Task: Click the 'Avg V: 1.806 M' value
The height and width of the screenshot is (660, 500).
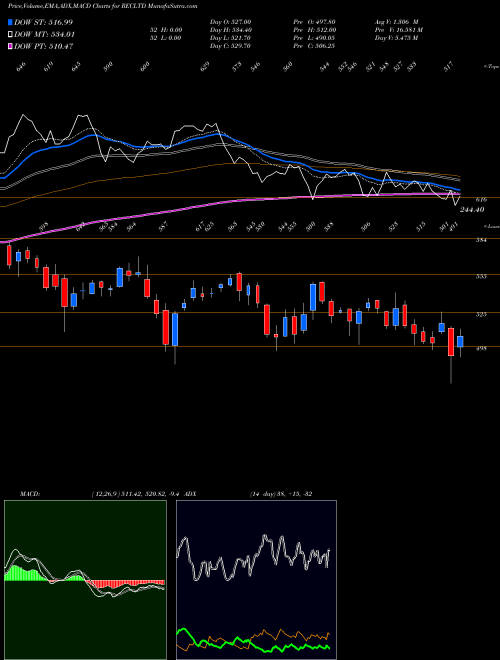Action: coord(396,22)
